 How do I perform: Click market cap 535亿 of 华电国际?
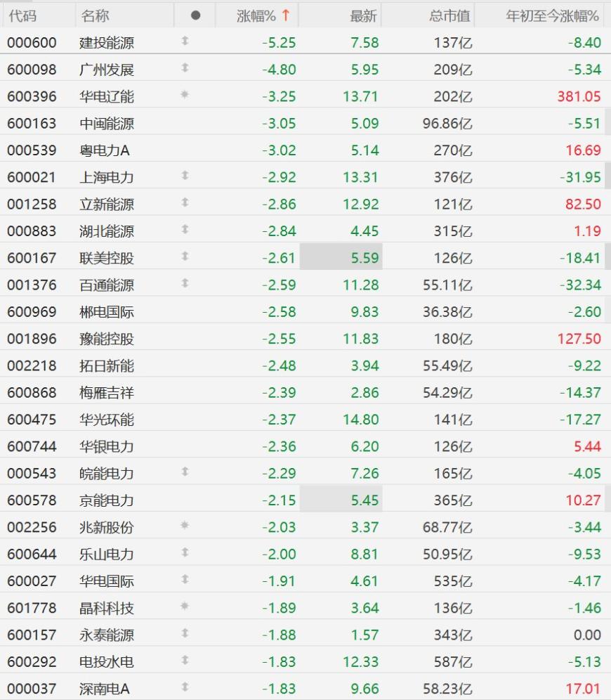pyautogui.click(x=453, y=581)
